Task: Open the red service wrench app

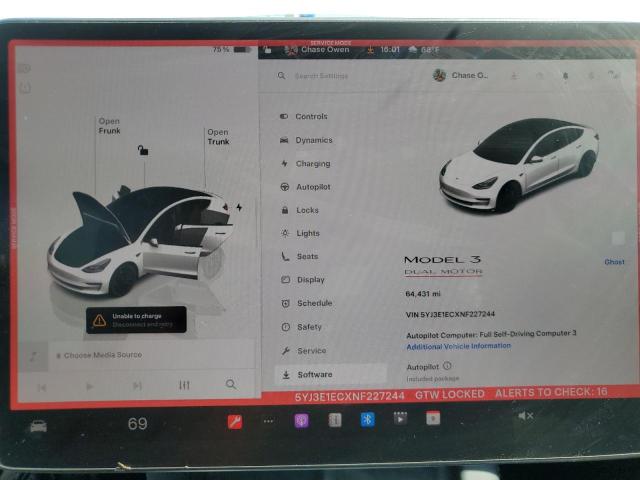Action: click(x=235, y=422)
